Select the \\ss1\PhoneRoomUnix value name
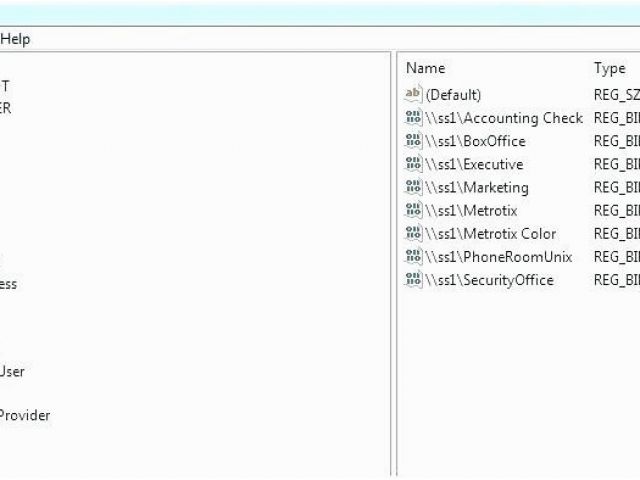The width and height of the screenshot is (640, 480). (x=499, y=257)
